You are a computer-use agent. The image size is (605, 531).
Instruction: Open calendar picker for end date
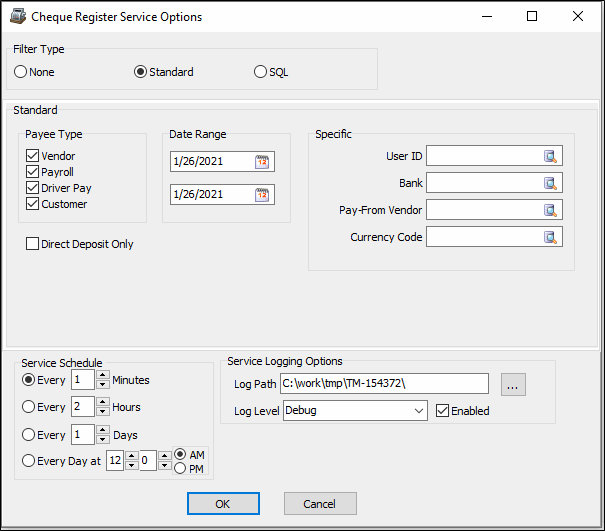coord(263,194)
